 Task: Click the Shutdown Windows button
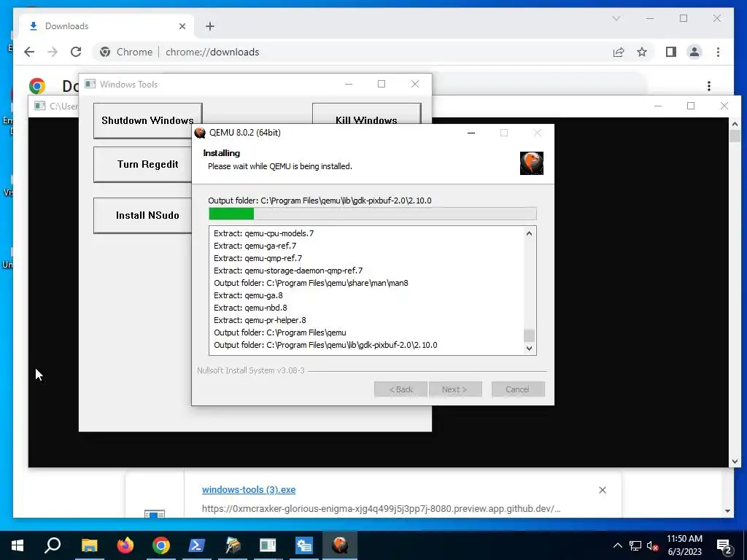point(147,120)
